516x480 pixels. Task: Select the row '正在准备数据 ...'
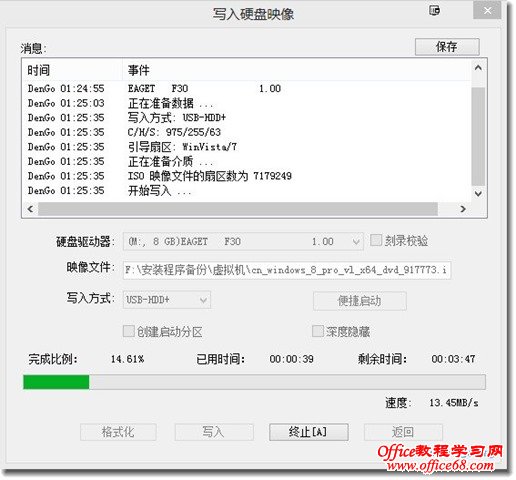click(x=247, y=103)
